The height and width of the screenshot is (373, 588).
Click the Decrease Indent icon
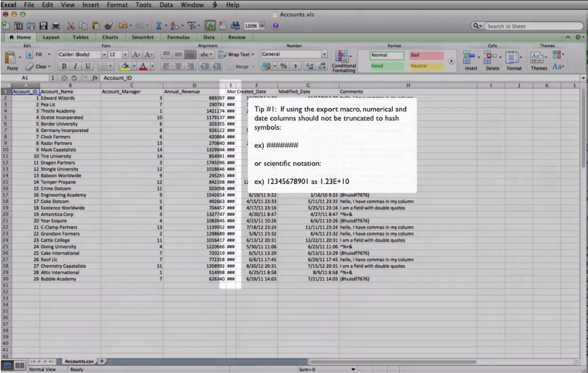coord(205,67)
